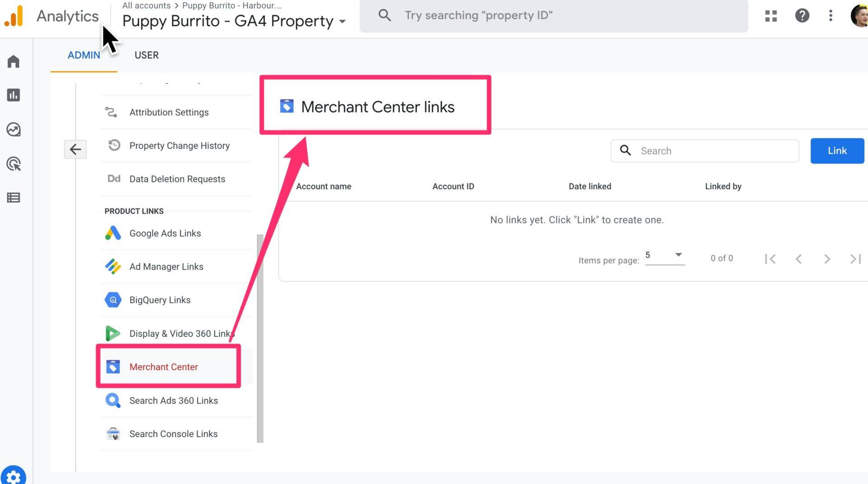
Task: Click the blue Link button
Action: (x=837, y=150)
